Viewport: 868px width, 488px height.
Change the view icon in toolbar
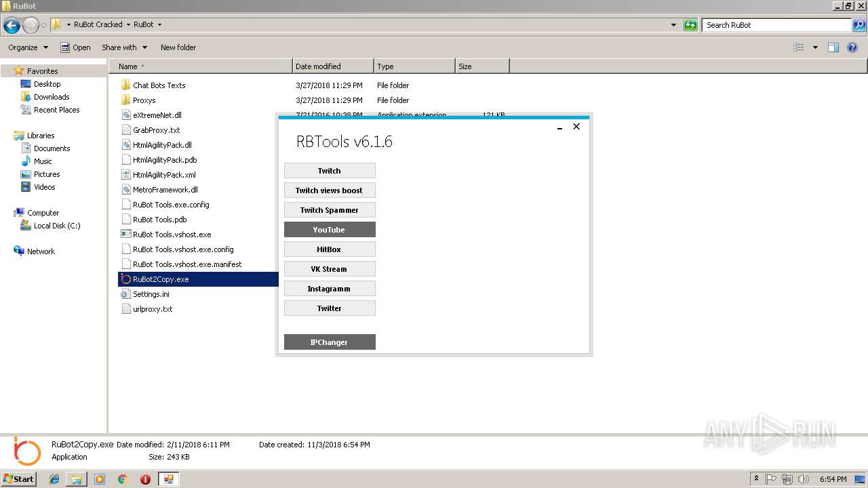click(x=799, y=47)
